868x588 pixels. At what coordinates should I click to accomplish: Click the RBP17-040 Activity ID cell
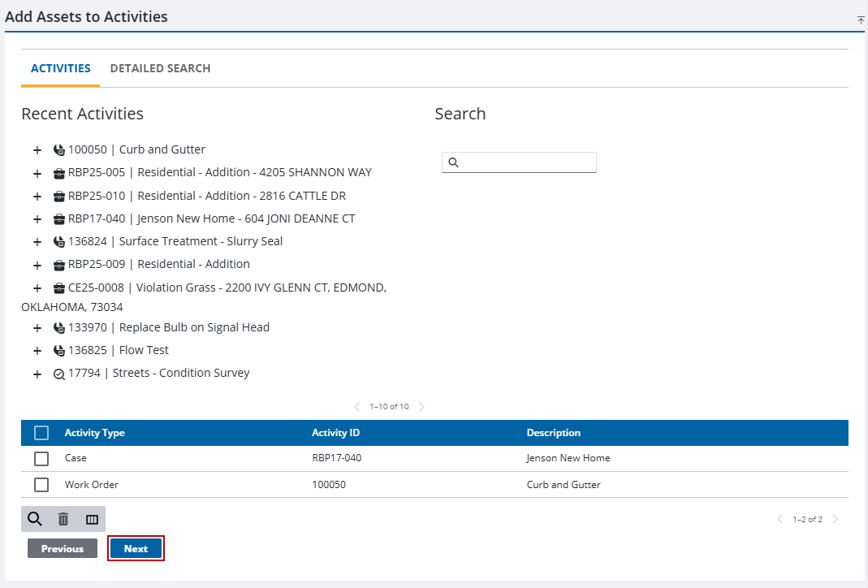coord(337,458)
